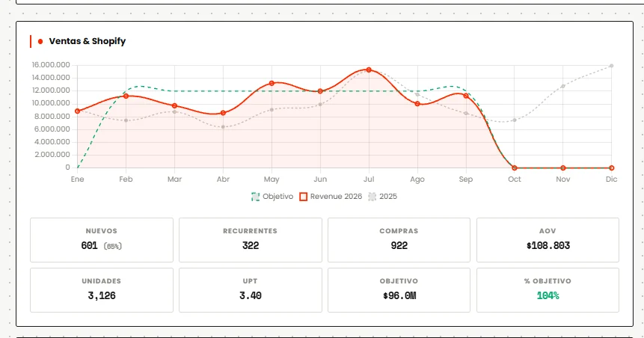Click the green 104% value
Viewport: 644px width, 338px height.
[548, 295]
